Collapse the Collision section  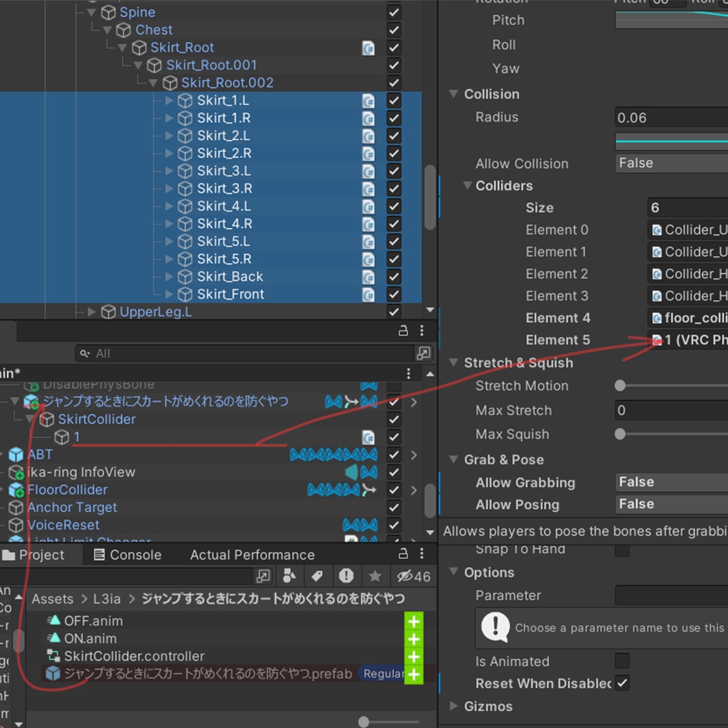454,94
